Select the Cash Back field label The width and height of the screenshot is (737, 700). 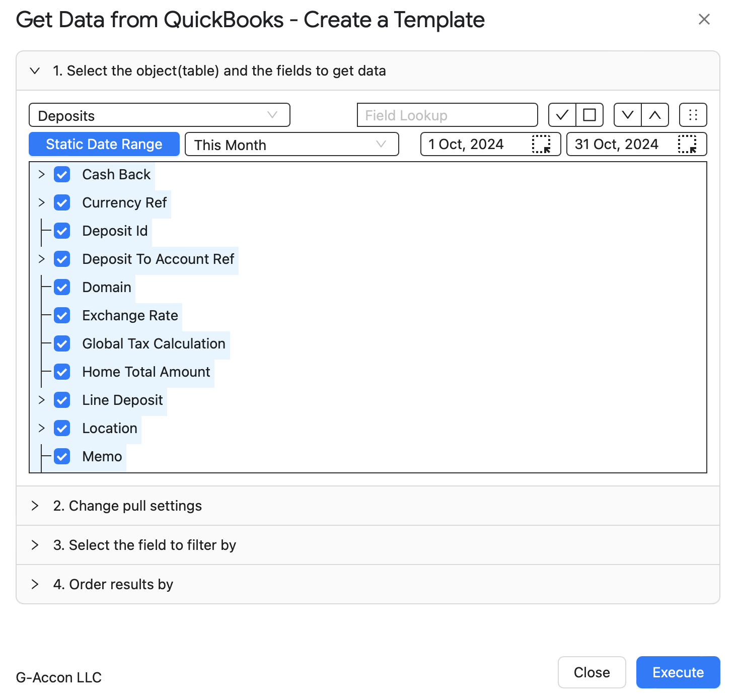[116, 174]
